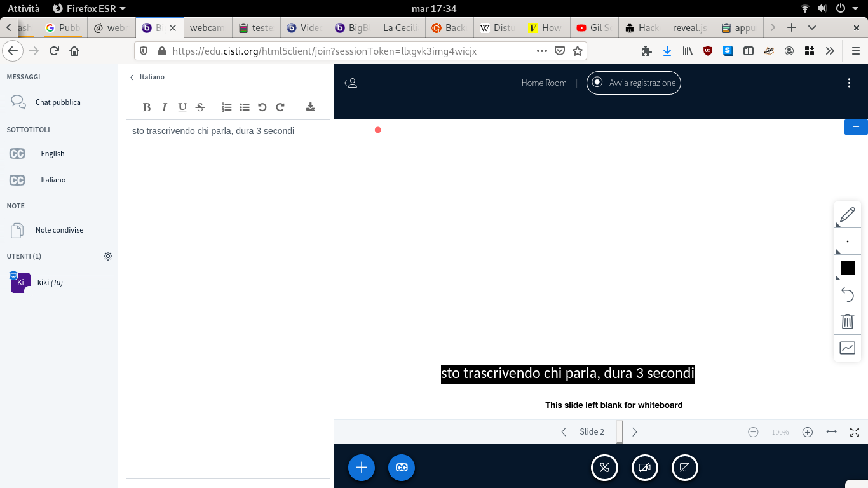Open system power menu in top bar

coord(848,8)
